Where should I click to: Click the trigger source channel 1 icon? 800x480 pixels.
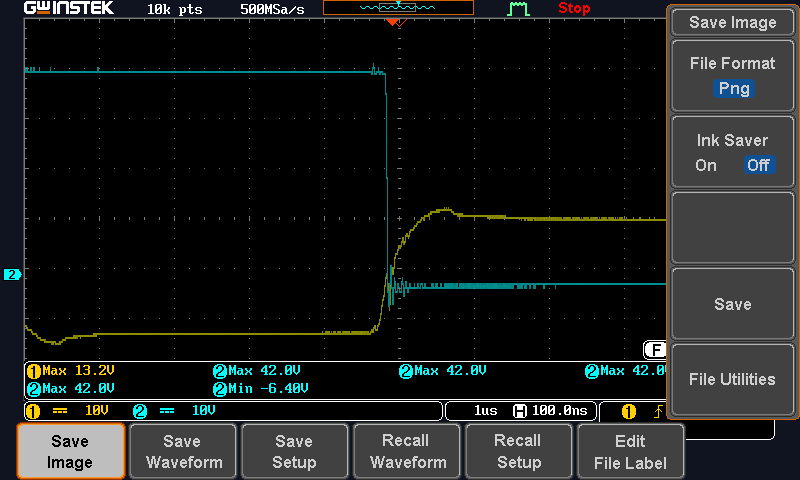[x=629, y=411]
